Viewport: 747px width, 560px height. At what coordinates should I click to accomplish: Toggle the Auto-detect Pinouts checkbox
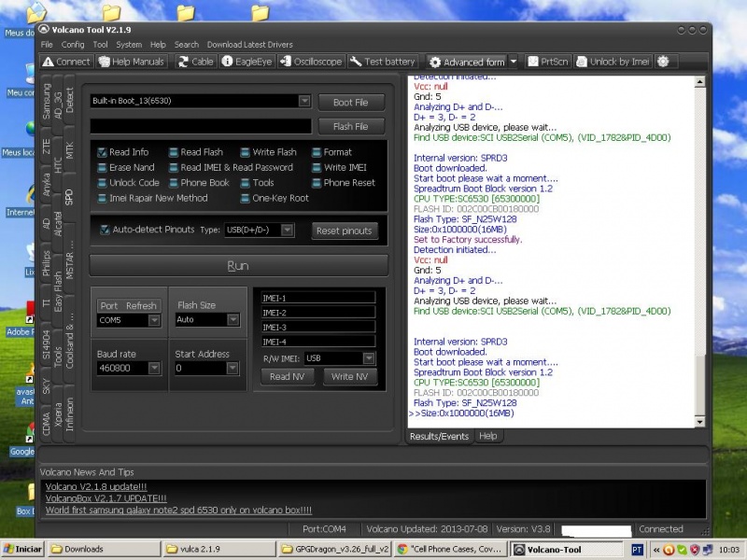tap(105, 230)
